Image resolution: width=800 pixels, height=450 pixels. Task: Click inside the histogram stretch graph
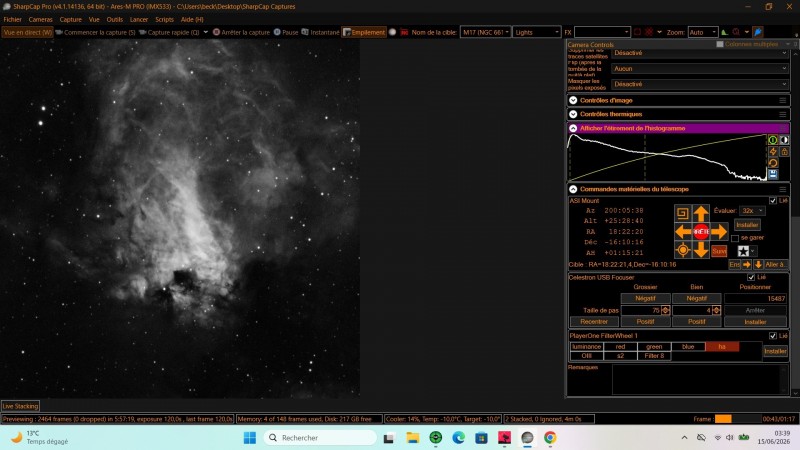(x=667, y=157)
